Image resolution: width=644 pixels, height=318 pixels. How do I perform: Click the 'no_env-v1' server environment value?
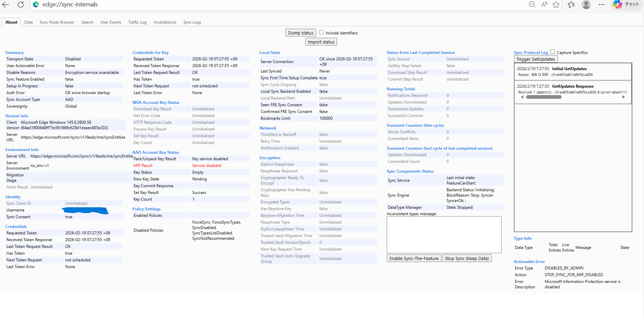(40, 166)
